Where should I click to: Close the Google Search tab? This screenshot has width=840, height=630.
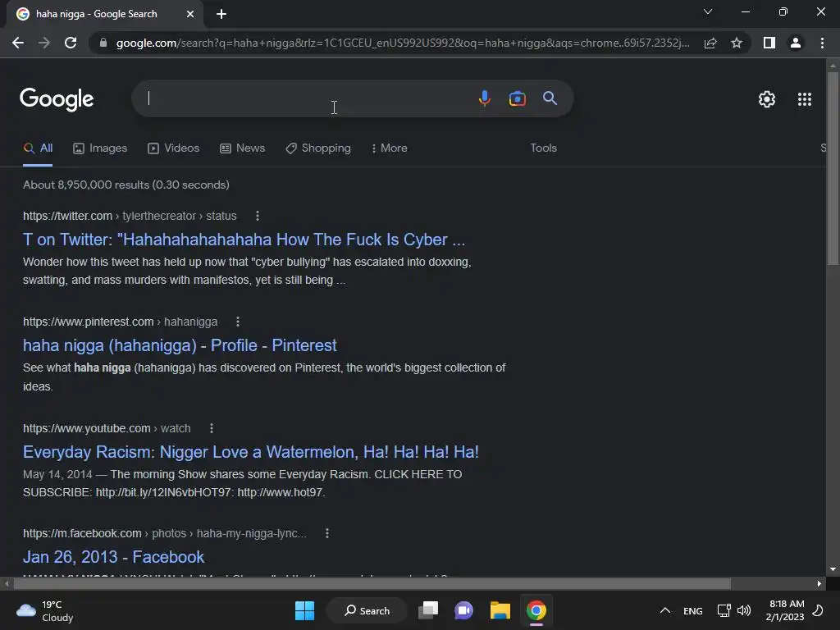190,14
